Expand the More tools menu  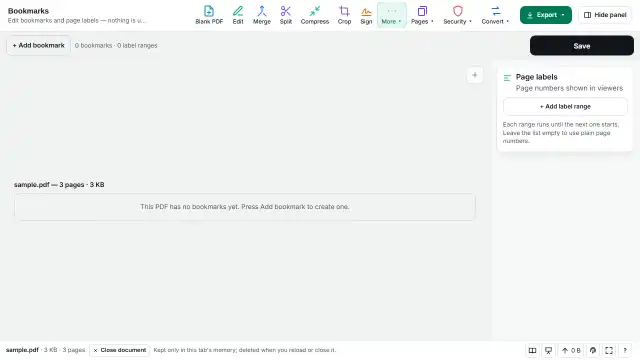391,15
